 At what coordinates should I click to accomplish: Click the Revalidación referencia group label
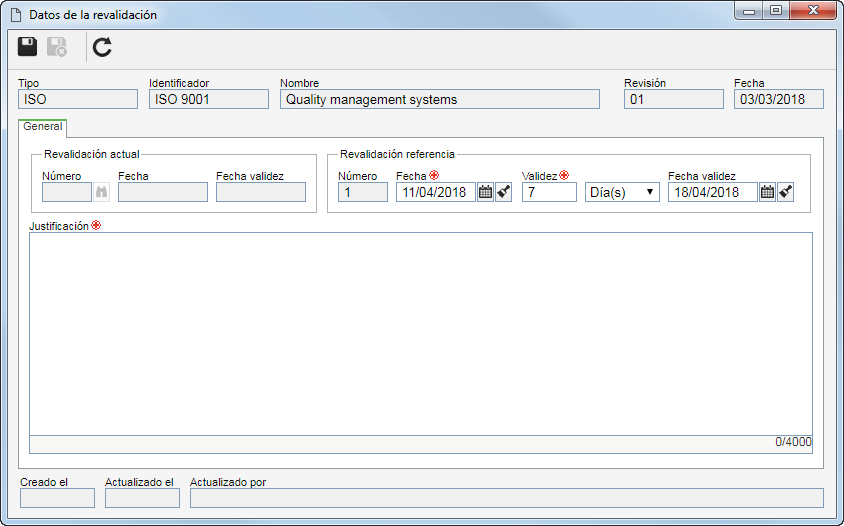point(397,154)
